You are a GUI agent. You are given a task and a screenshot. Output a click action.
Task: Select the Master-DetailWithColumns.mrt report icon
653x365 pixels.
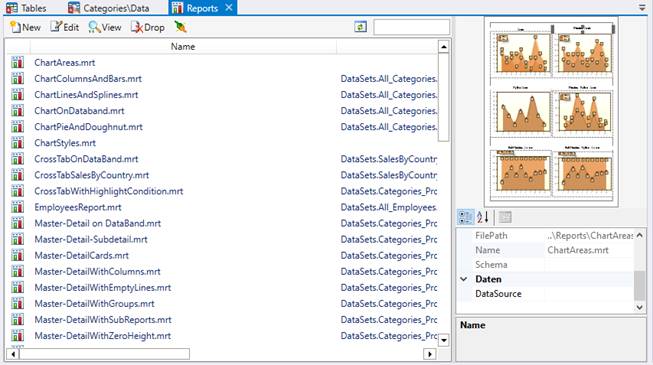point(17,271)
